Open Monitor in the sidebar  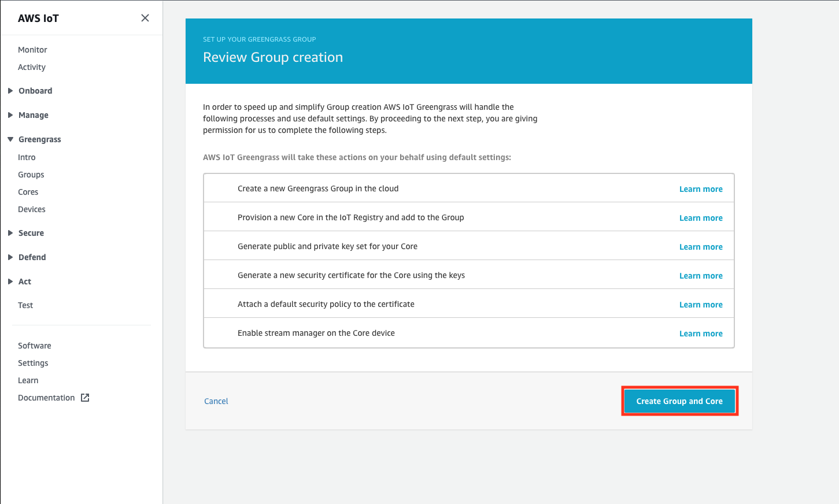coord(32,50)
